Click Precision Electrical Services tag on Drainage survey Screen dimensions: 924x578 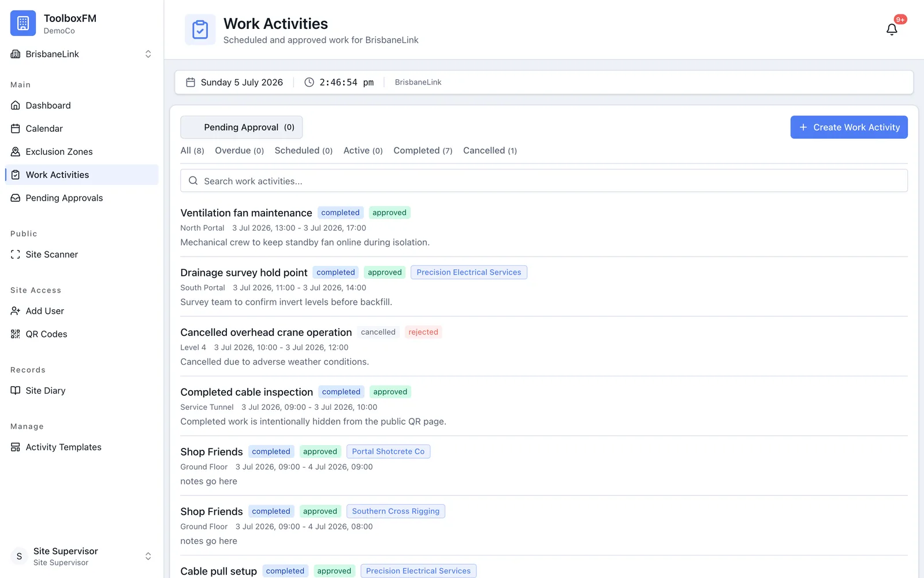[469, 272]
